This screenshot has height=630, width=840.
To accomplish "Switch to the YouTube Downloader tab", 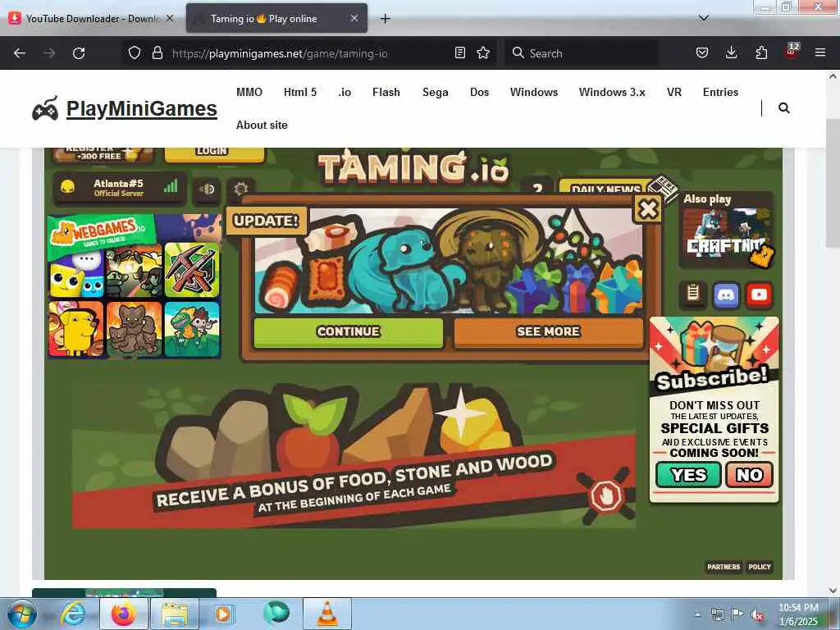I will [91, 19].
